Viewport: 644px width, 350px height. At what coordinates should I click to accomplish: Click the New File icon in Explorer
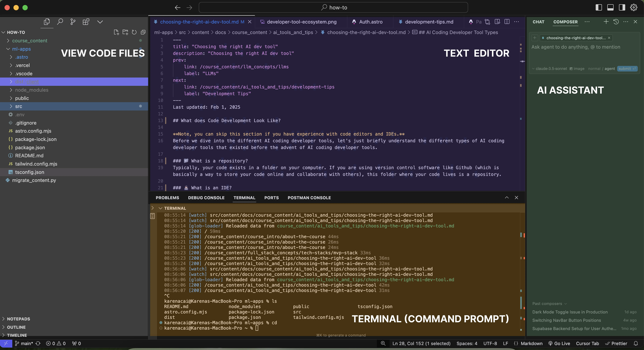pyautogui.click(x=116, y=32)
